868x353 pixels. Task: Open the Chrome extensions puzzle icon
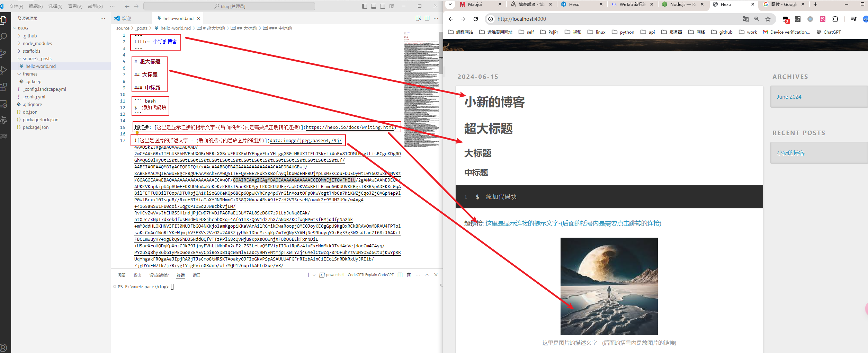tap(835, 19)
